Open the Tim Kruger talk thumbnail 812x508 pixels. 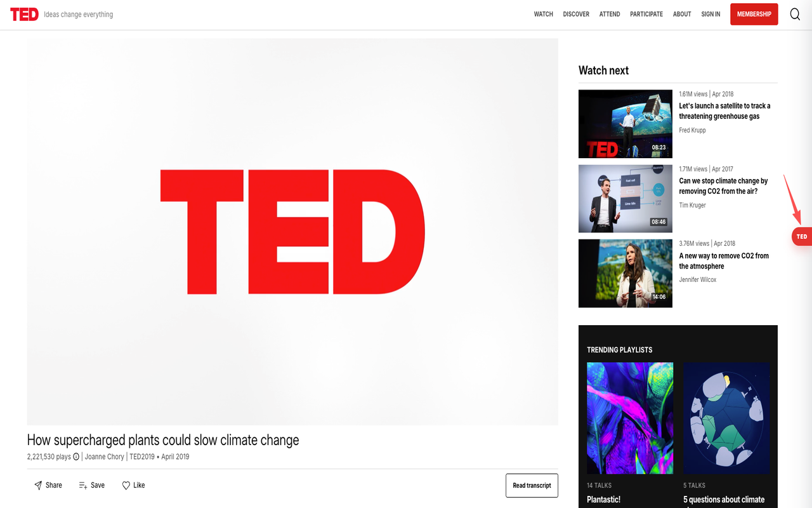(x=625, y=199)
